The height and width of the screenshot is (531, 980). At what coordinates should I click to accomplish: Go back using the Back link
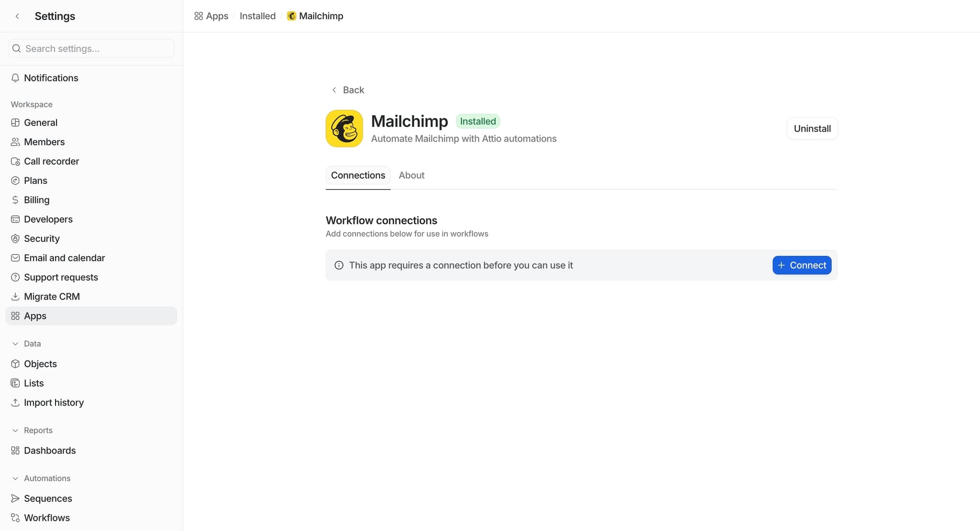348,90
